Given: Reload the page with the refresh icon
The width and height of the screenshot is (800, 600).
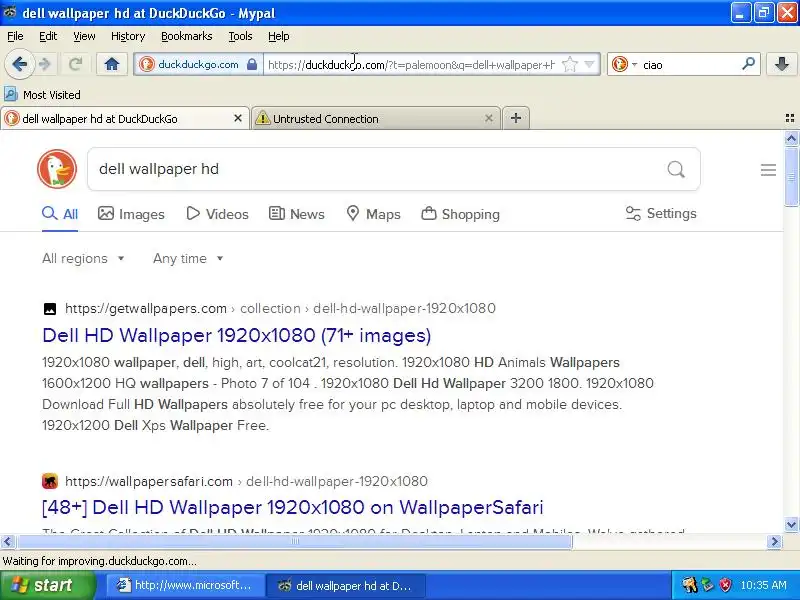Looking at the screenshot, I should pos(76,64).
